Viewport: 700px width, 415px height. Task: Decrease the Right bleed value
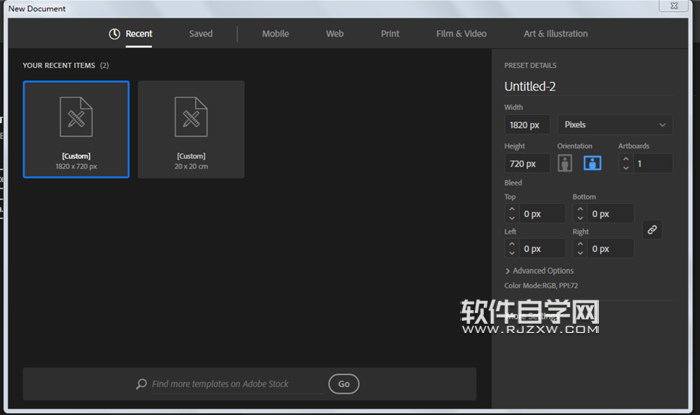point(580,253)
